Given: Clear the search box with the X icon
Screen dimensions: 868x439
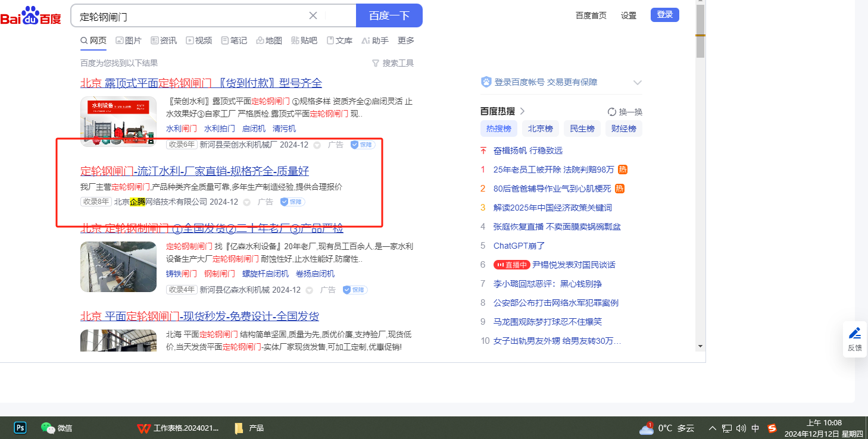Looking at the screenshot, I should click(x=313, y=15).
